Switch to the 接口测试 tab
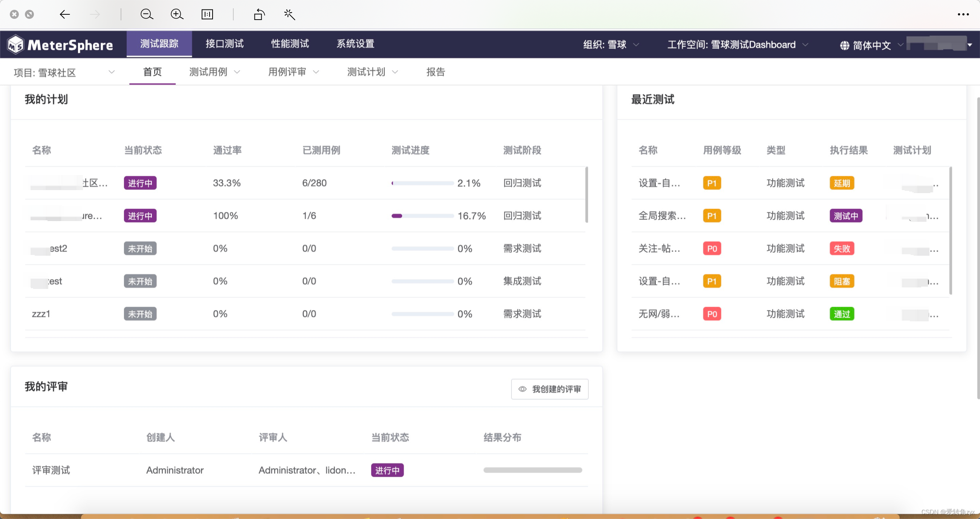Viewport: 980px width, 519px height. tap(224, 43)
